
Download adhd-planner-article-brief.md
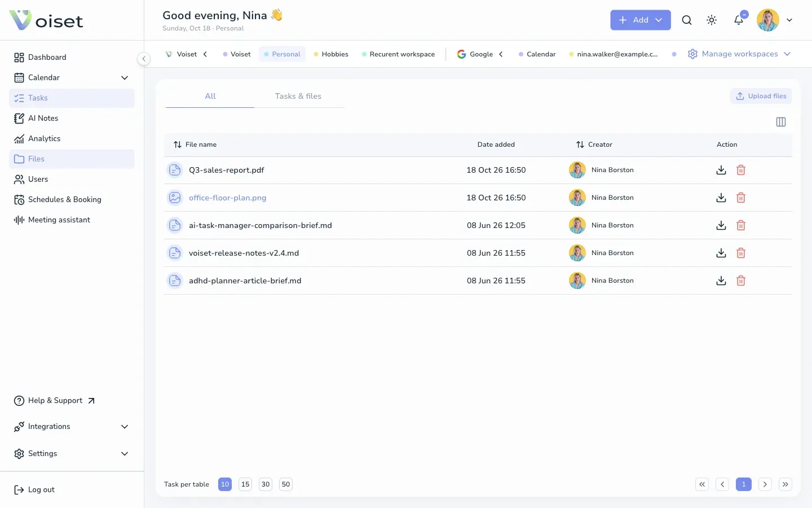click(x=721, y=281)
